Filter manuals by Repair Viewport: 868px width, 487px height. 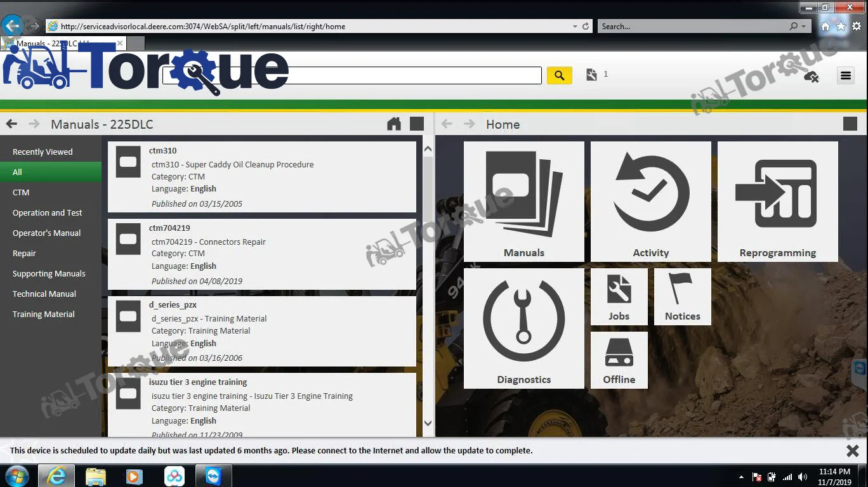[x=51, y=254]
